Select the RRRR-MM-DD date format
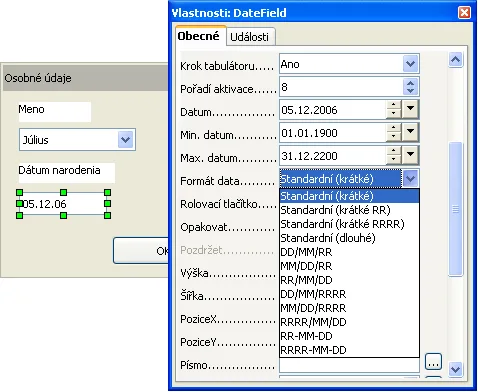The height and width of the screenshot is (392, 478). (x=349, y=350)
